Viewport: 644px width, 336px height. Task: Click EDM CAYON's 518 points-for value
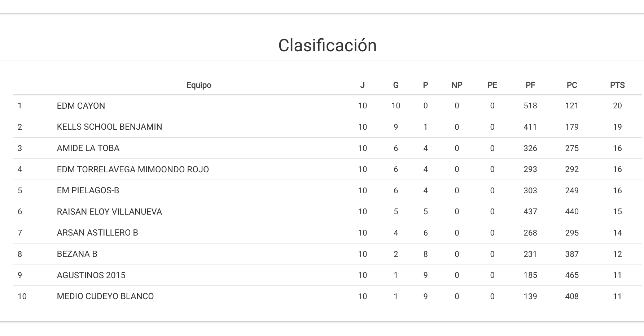[x=530, y=106]
